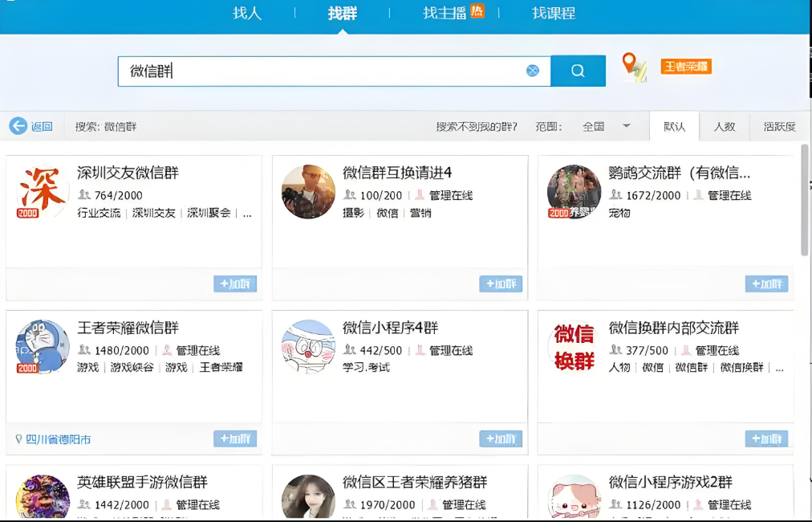The height and width of the screenshot is (522, 812).
Task: Click the orange 王者荣耀 tag
Action: coord(686,67)
